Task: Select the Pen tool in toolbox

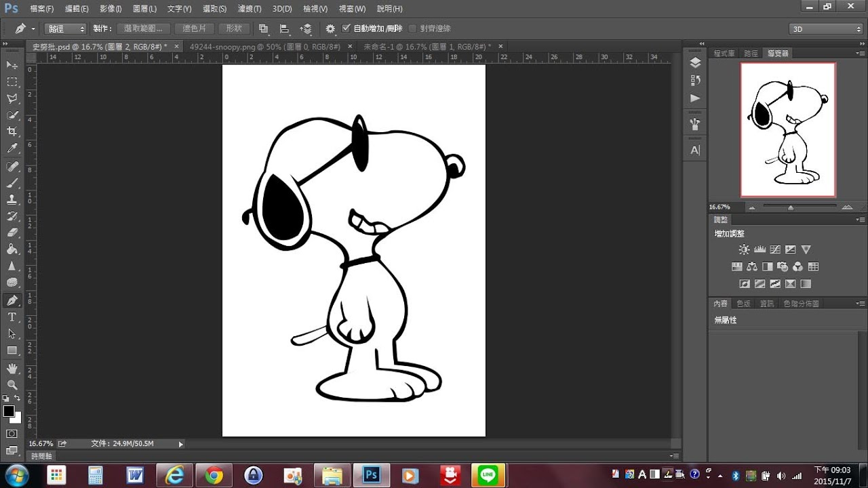Action: 12,300
